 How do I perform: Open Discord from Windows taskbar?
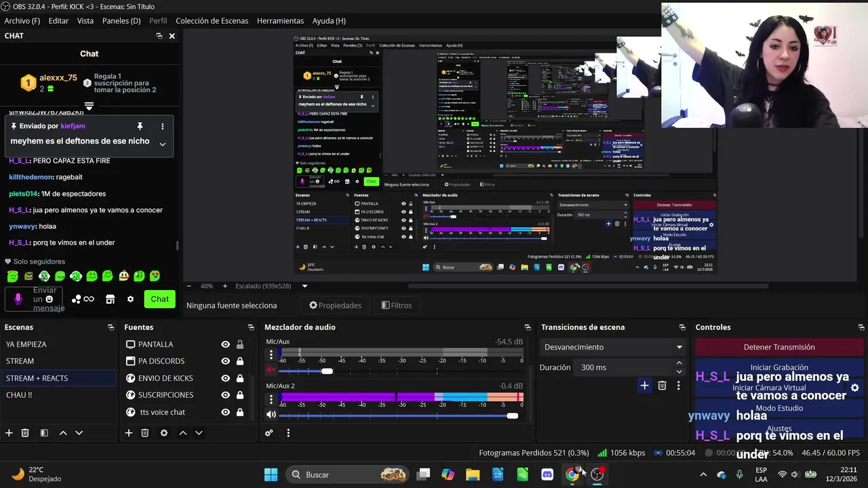[x=547, y=474]
